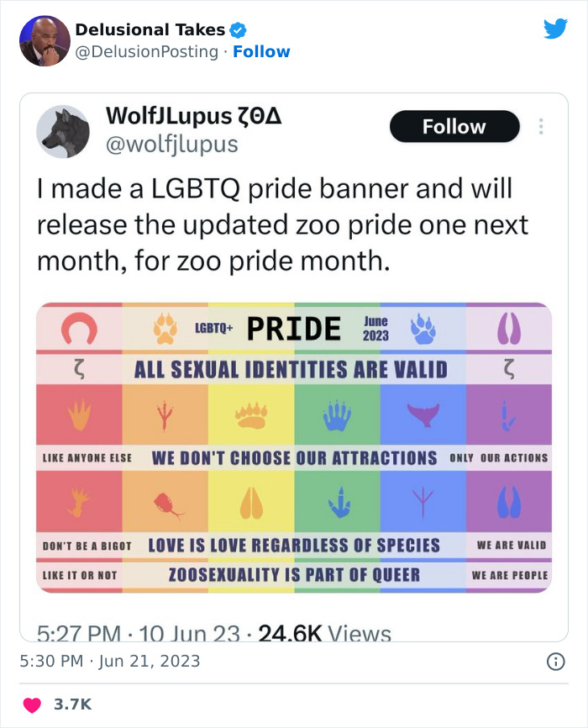
Task: Open the 5:30 PM · Jun 21, 2023 timestamp
Action: pos(110,661)
